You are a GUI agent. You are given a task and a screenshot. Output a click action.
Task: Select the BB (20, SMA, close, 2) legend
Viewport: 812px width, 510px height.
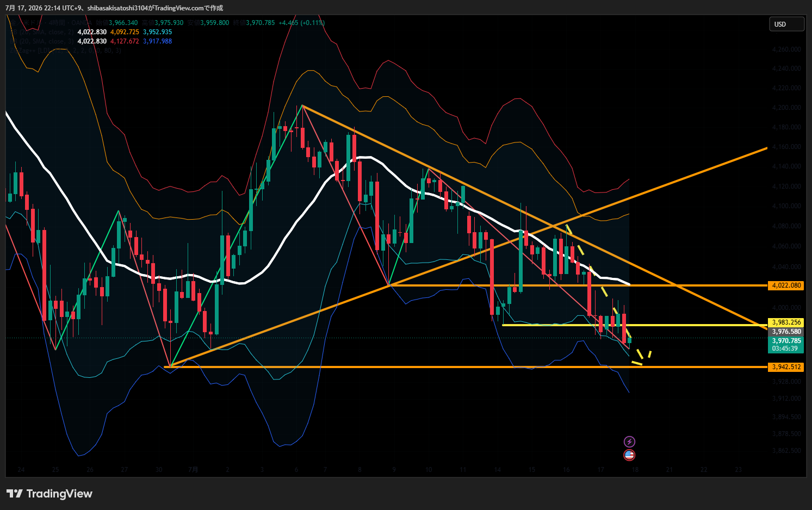coord(42,32)
